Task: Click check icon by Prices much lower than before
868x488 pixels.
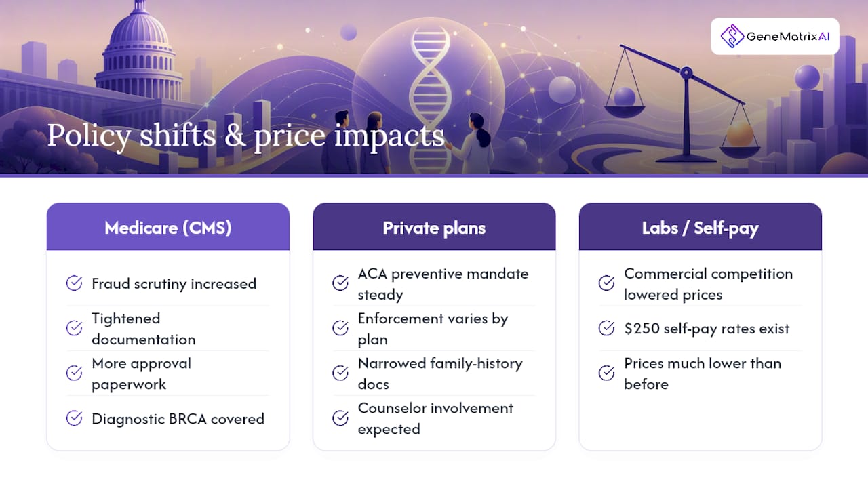Action: (x=607, y=373)
